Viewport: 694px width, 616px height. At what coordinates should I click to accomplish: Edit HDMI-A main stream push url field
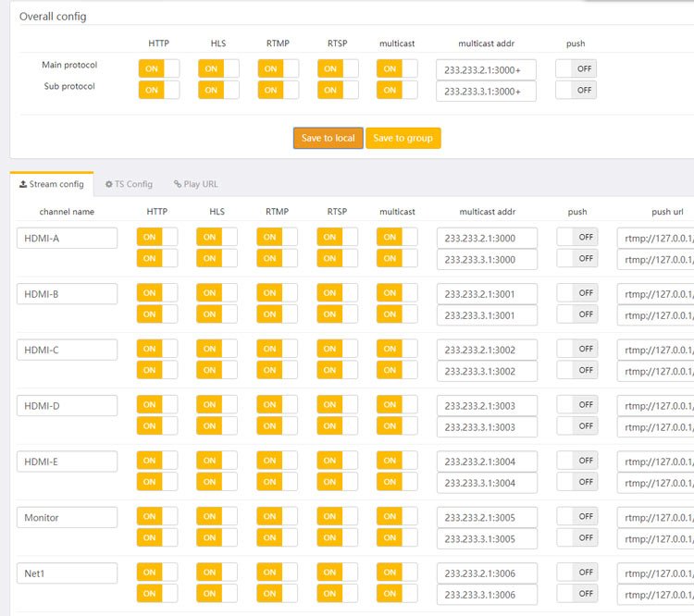(x=655, y=238)
